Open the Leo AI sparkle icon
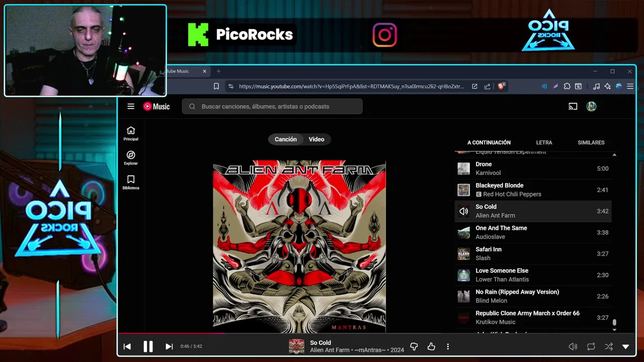Viewport: 644px width, 362px height. pos(608,86)
